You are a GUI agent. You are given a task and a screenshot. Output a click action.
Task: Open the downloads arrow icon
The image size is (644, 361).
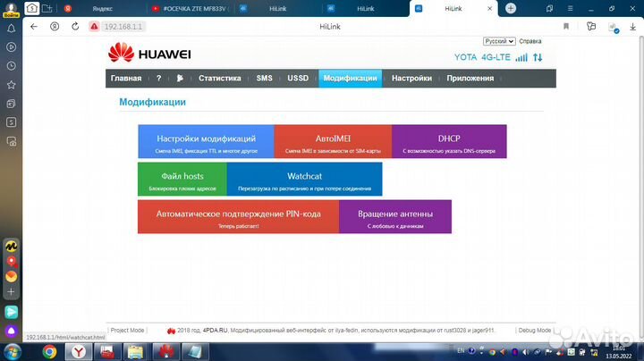tap(632, 27)
